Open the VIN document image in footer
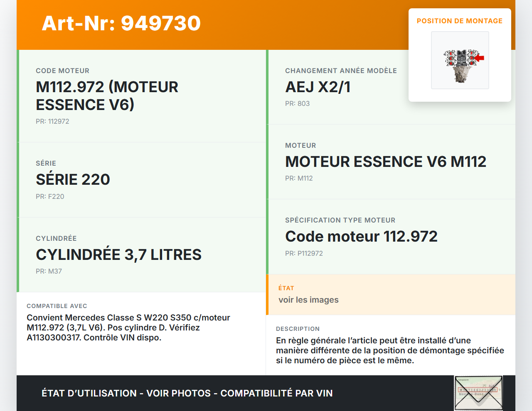The image size is (532, 411). (x=478, y=393)
